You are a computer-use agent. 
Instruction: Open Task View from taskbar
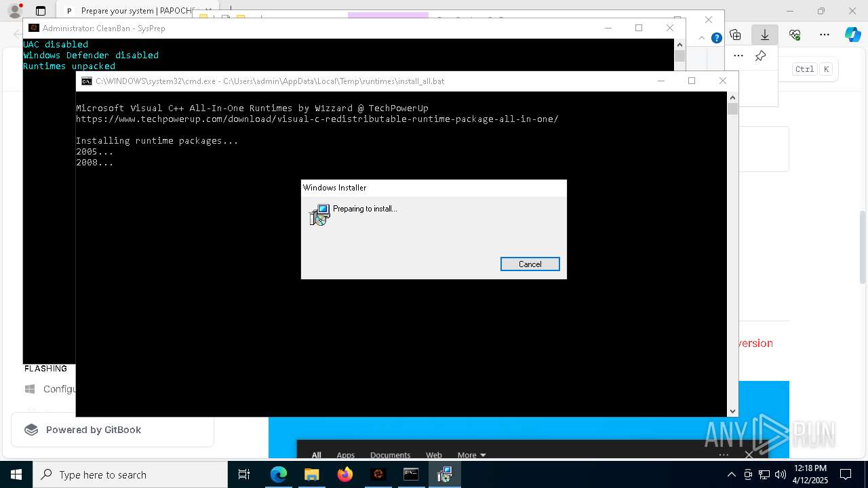244,474
